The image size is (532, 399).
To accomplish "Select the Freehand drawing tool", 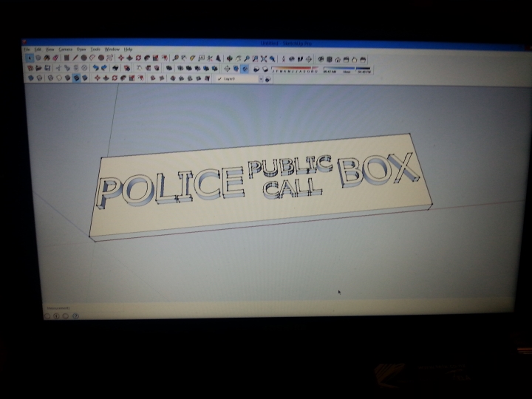I will point(109,58).
